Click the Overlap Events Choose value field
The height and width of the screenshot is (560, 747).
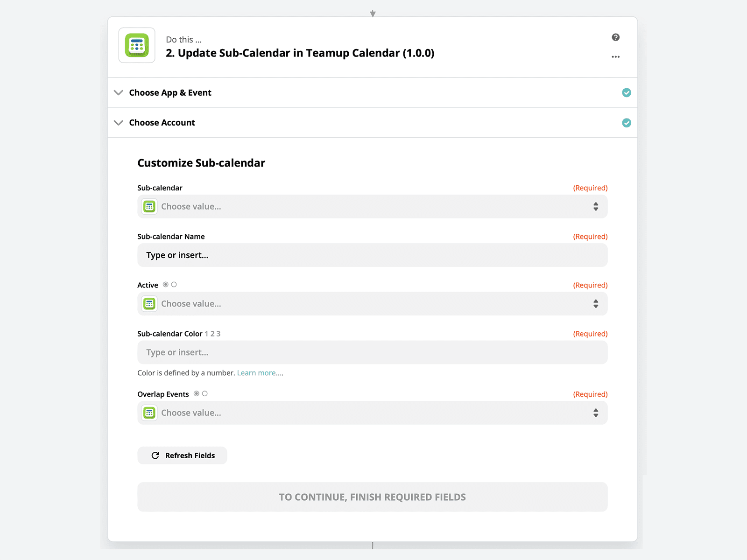tap(373, 413)
